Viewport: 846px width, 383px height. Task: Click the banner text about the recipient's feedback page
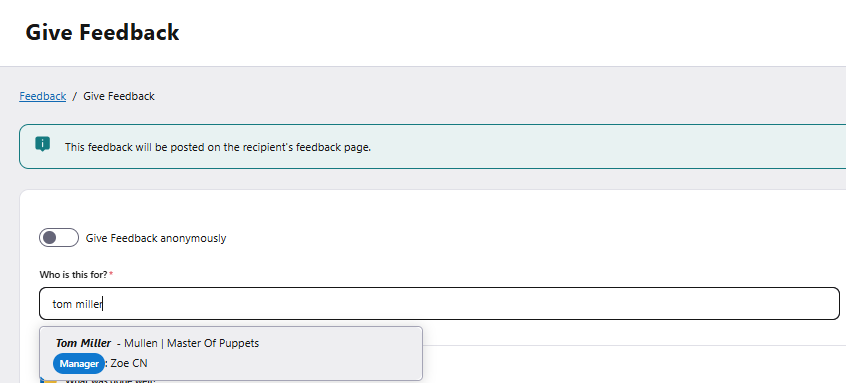tap(218, 147)
